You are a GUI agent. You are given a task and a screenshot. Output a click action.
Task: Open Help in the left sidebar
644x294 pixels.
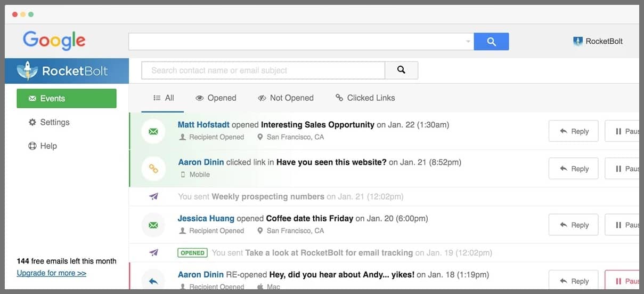43,146
